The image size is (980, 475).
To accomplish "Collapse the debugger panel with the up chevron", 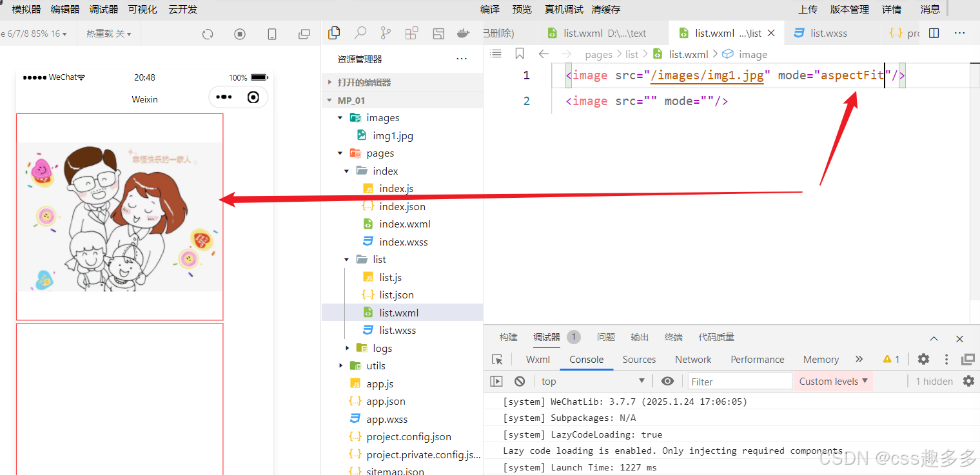I will click(934, 338).
